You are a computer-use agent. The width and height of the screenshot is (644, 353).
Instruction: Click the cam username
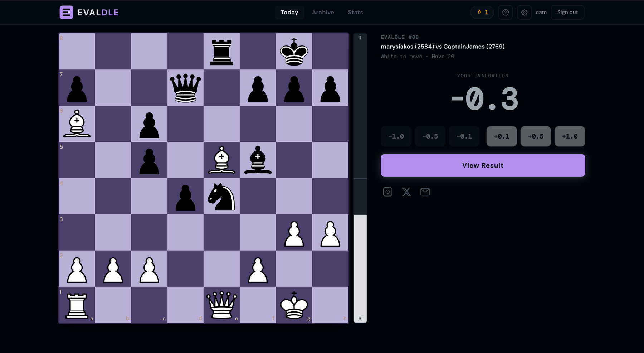point(541,13)
